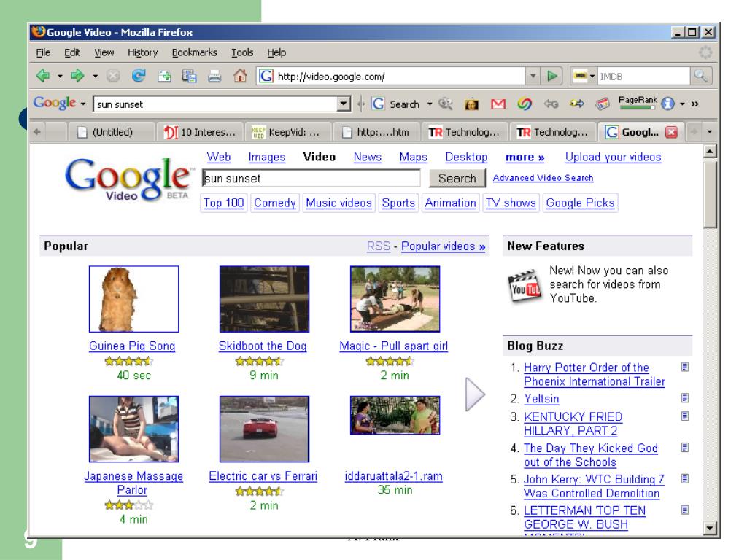Image resolution: width=747 pixels, height=560 pixels.
Task: Open a new tab with the green-plus icon
Action: pyautogui.click(x=164, y=76)
